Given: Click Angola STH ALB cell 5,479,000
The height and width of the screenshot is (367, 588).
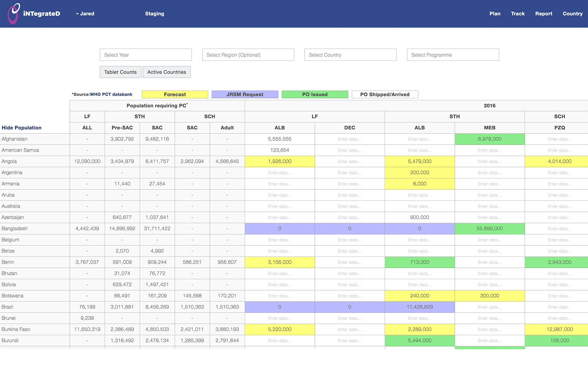Looking at the screenshot, I should pyautogui.click(x=420, y=162).
